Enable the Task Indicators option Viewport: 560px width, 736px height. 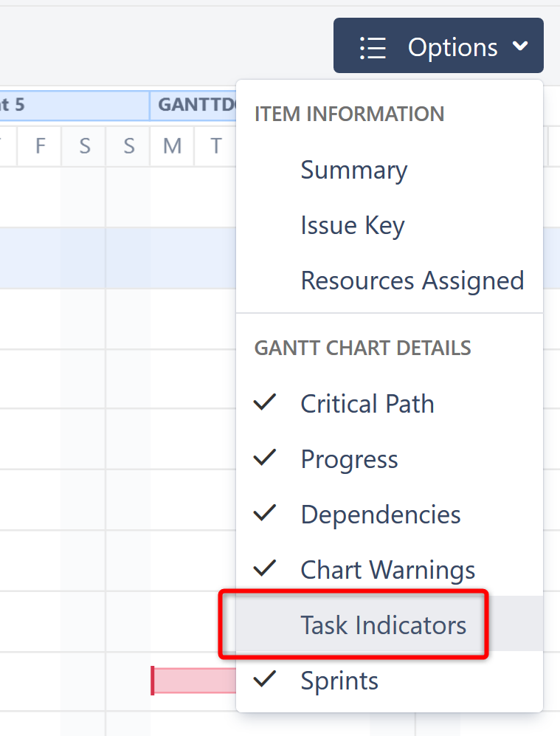383,625
